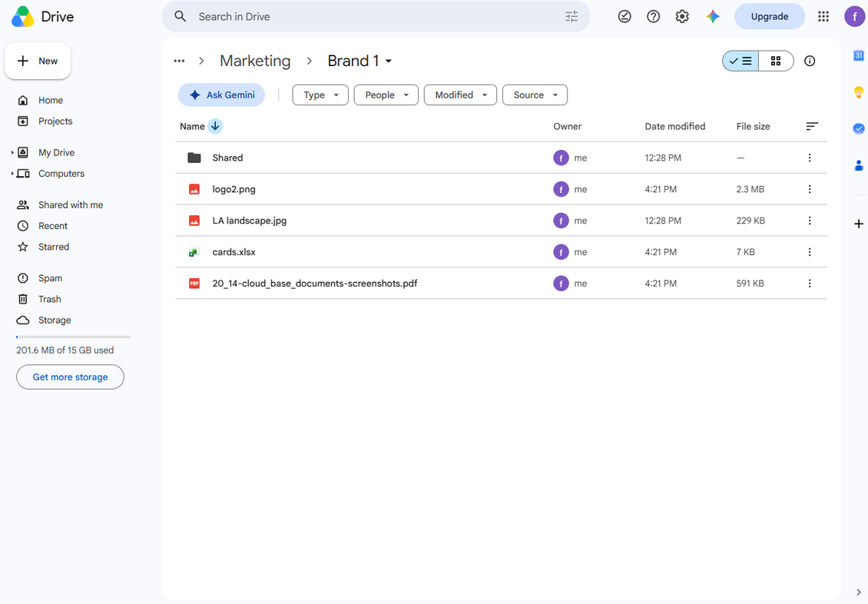
Task: Show the View details info icon
Action: (810, 61)
